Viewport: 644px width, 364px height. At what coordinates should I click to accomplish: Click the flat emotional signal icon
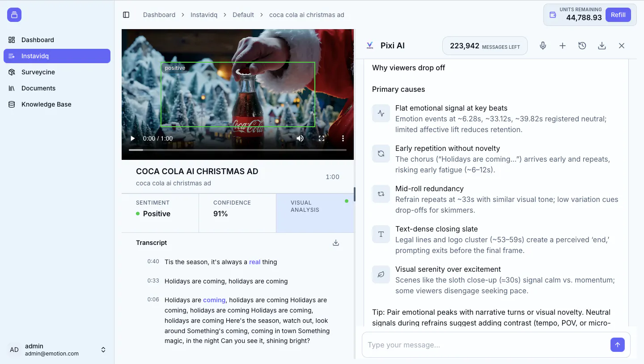[381, 113]
